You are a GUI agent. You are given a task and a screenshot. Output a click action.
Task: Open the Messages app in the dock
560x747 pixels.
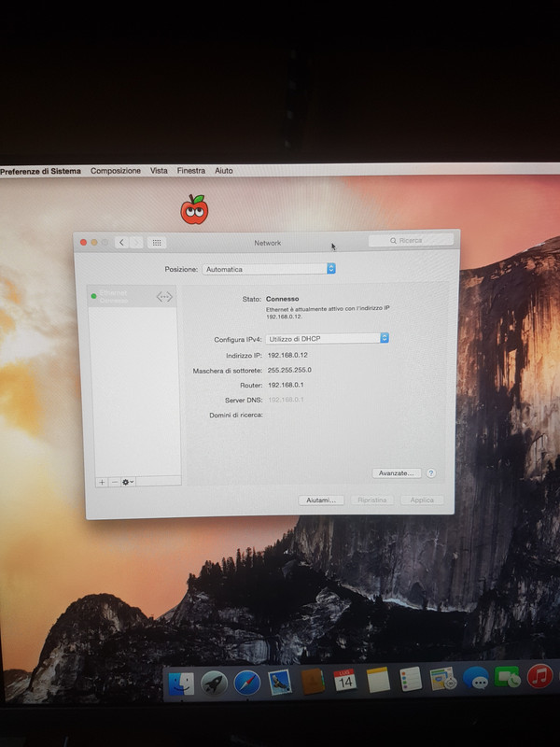(475, 678)
